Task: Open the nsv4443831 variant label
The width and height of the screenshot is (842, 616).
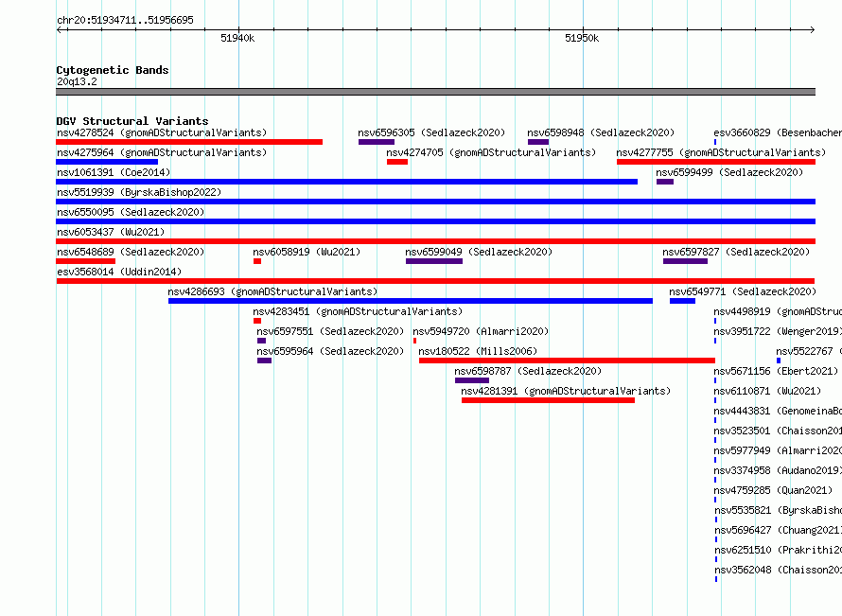Action: [x=778, y=411]
